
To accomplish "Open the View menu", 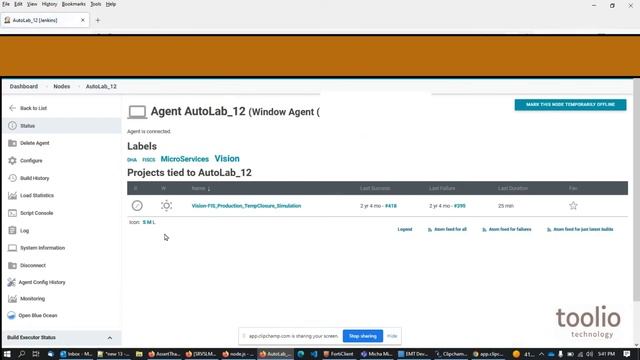I will click(x=32, y=4).
